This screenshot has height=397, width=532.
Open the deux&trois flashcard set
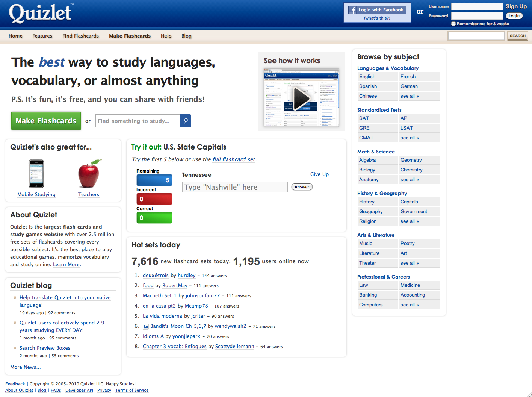(x=156, y=275)
